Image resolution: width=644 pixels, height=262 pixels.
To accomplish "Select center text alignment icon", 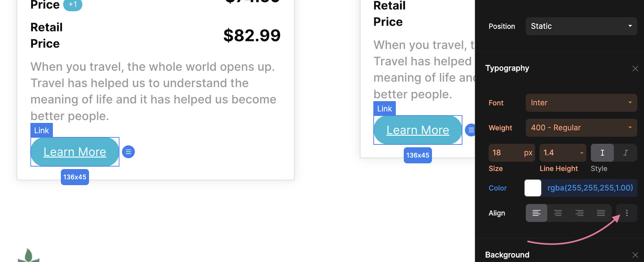I will tap(558, 213).
